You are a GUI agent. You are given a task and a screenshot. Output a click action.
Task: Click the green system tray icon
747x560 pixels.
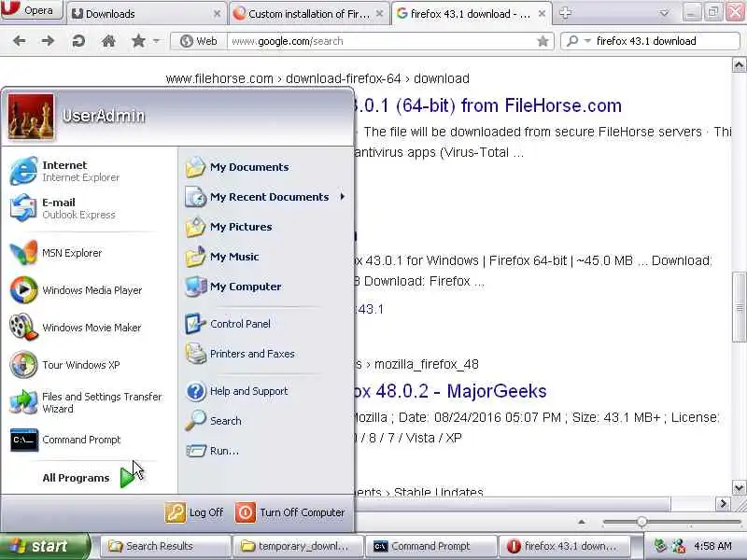coord(660,546)
